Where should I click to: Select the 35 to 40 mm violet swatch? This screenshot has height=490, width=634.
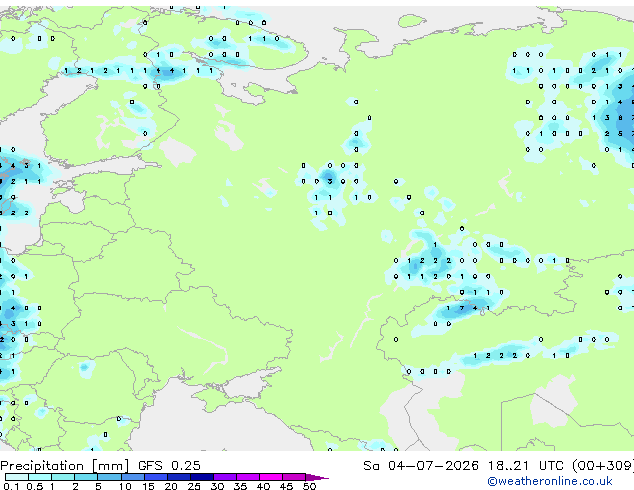pos(248,477)
